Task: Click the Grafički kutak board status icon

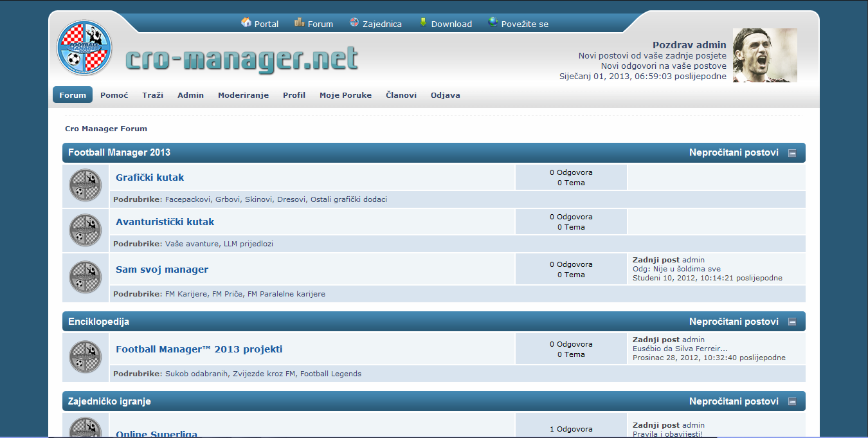Action: click(x=86, y=185)
